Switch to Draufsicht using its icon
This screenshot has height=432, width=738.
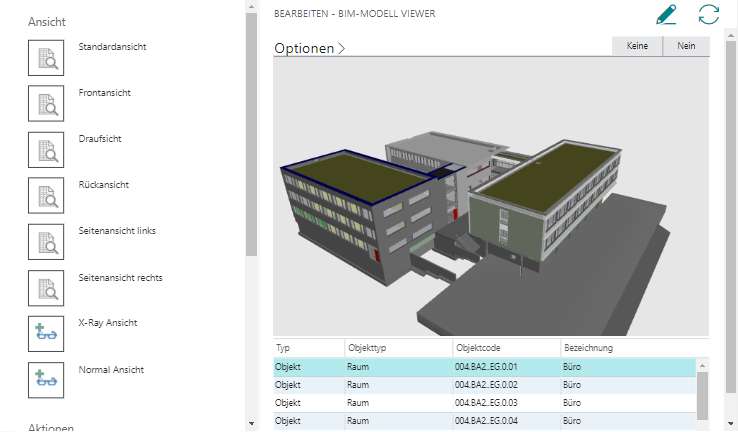pos(46,149)
